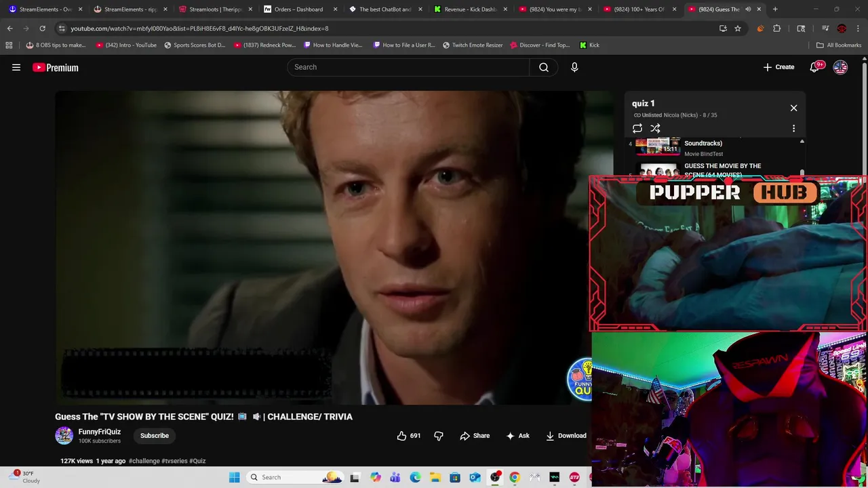
Task: Click the Share button
Action: pos(475,436)
